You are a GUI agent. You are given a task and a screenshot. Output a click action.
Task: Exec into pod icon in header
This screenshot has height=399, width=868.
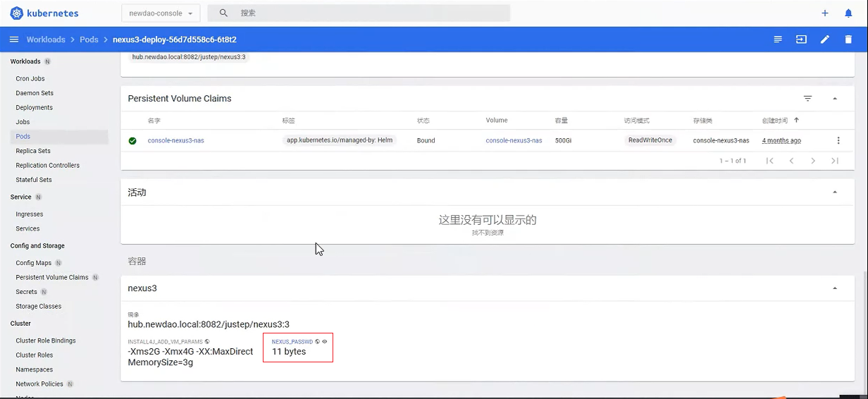[x=801, y=39]
